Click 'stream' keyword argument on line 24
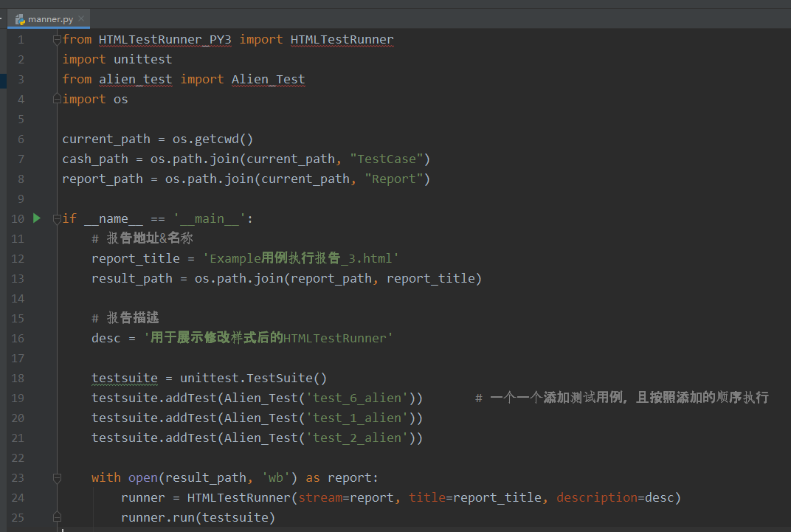Image resolution: width=791 pixels, height=532 pixels. click(x=320, y=498)
